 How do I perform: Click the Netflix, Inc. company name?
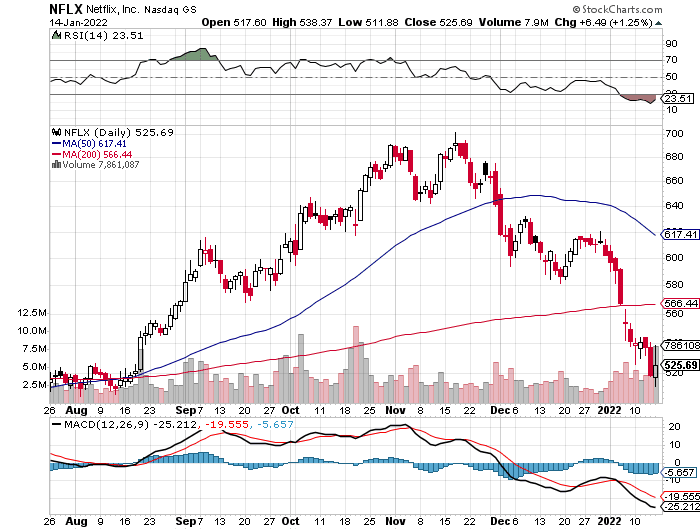pos(112,9)
